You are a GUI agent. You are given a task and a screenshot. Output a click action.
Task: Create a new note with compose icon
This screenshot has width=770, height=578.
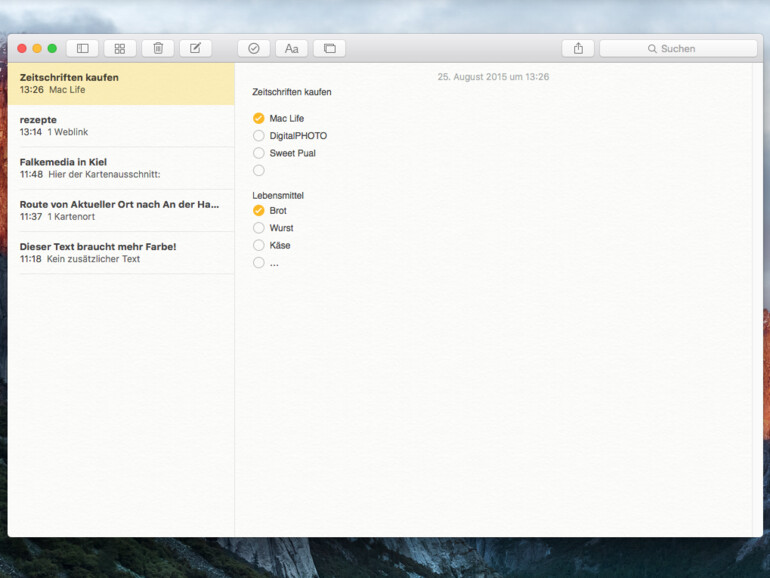(195, 48)
